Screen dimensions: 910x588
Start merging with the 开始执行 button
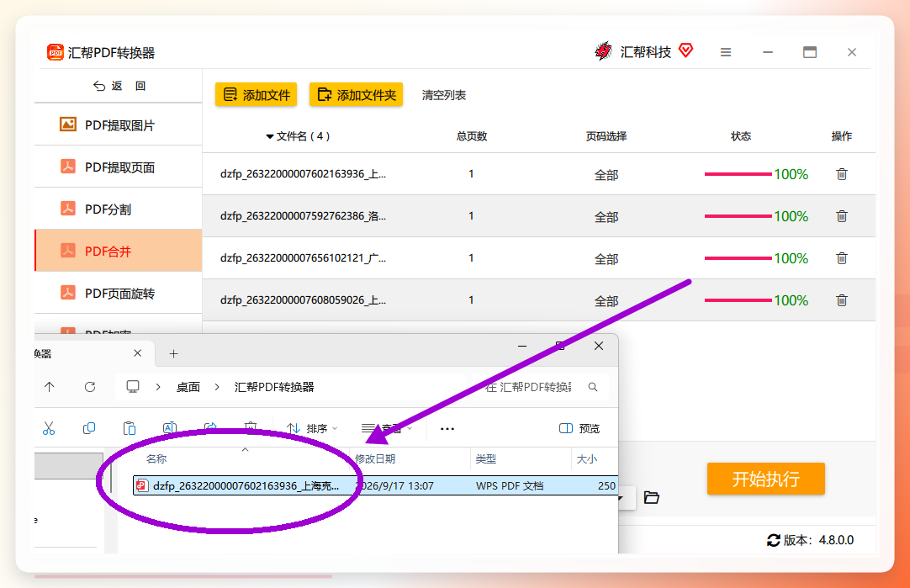click(x=765, y=479)
